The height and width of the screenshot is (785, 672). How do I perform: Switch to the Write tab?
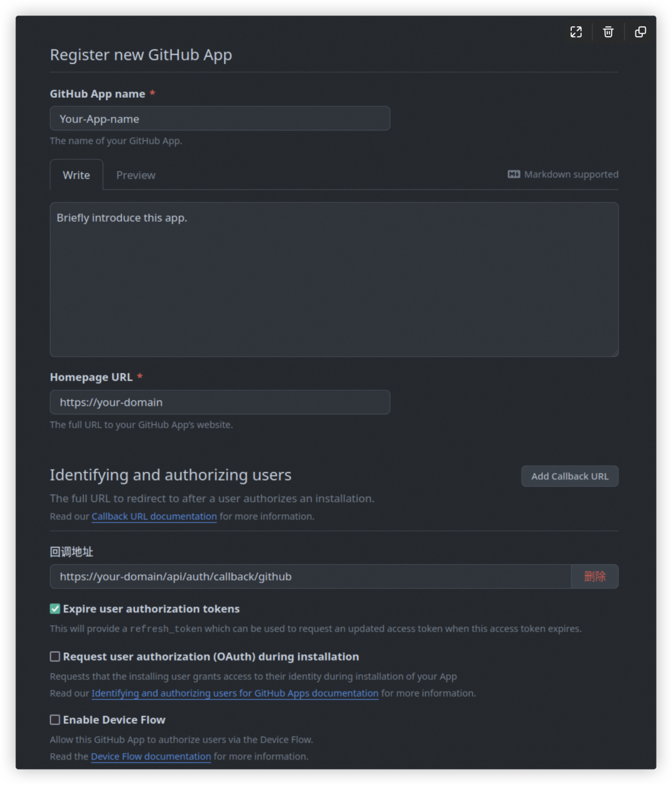point(77,175)
